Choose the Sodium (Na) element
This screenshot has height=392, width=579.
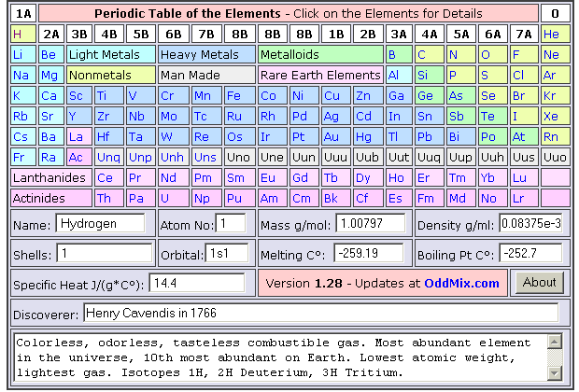(23, 76)
